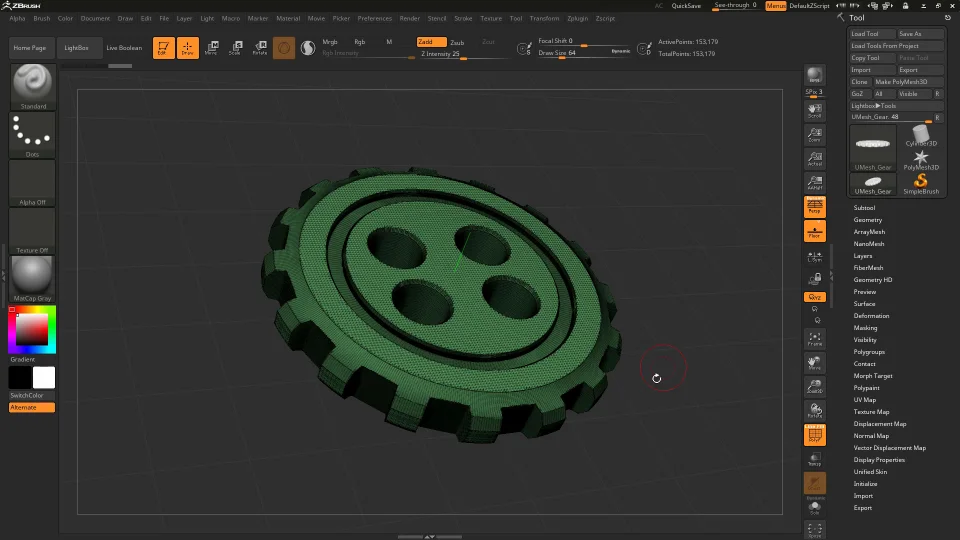The height and width of the screenshot is (540, 960).
Task: Activate the Move gizmo tool icon
Action: 211,47
